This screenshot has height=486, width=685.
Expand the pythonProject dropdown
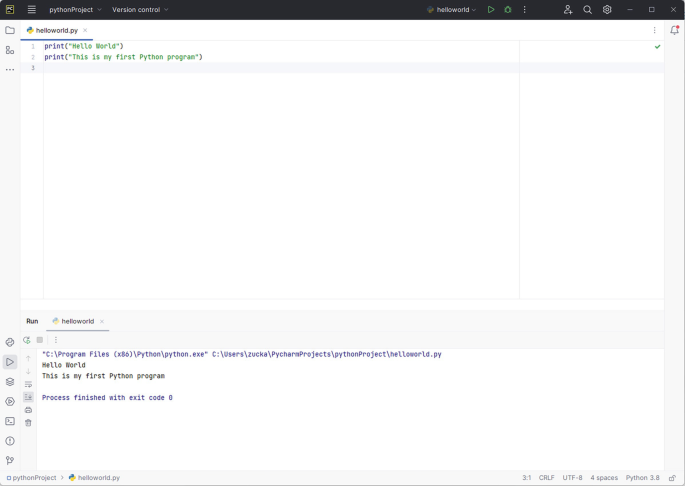(x=76, y=10)
